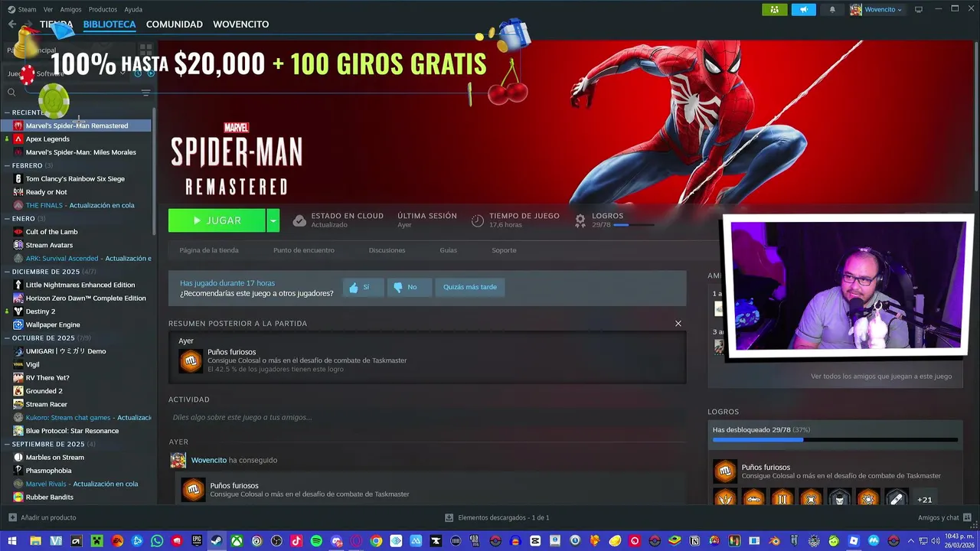Select Wallpaper Engine in the library

[53, 324]
